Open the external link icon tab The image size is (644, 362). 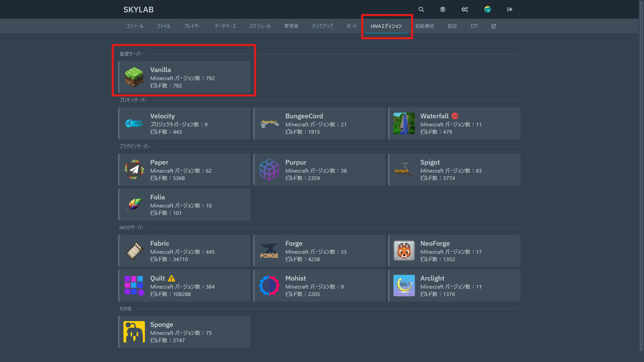tap(494, 26)
